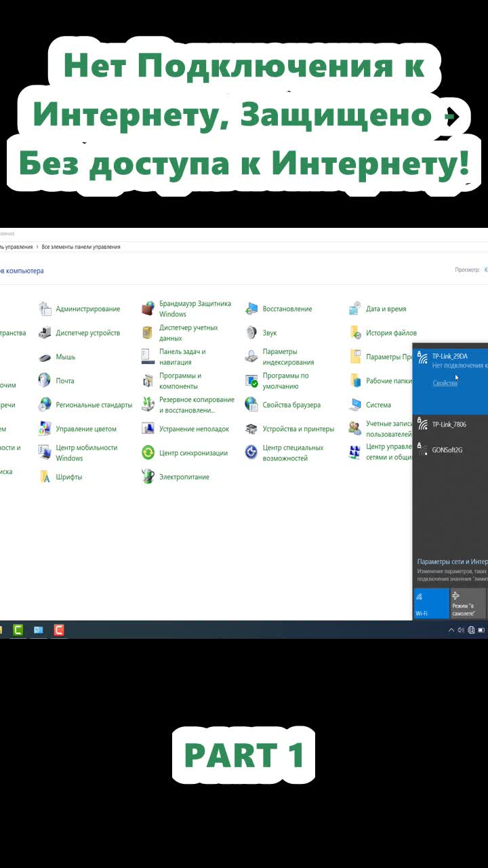The width and height of the screenshot is (488, 868).
Task: Open Центр мобильности Windows icon
Action: pyautogui.click(x=45, y=453)
